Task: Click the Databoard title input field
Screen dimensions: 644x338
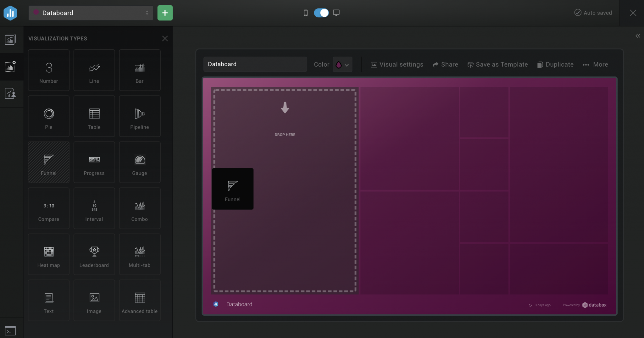Action: 255,64
